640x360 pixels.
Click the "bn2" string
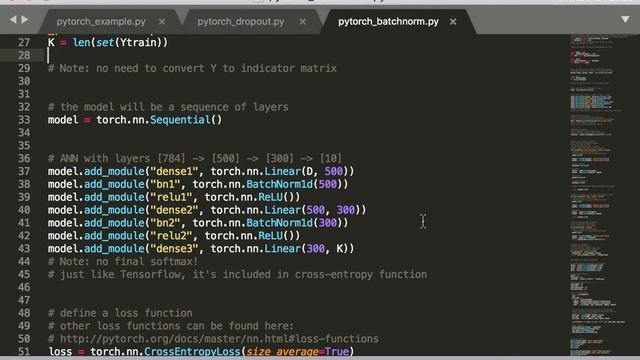coord(165,223)
